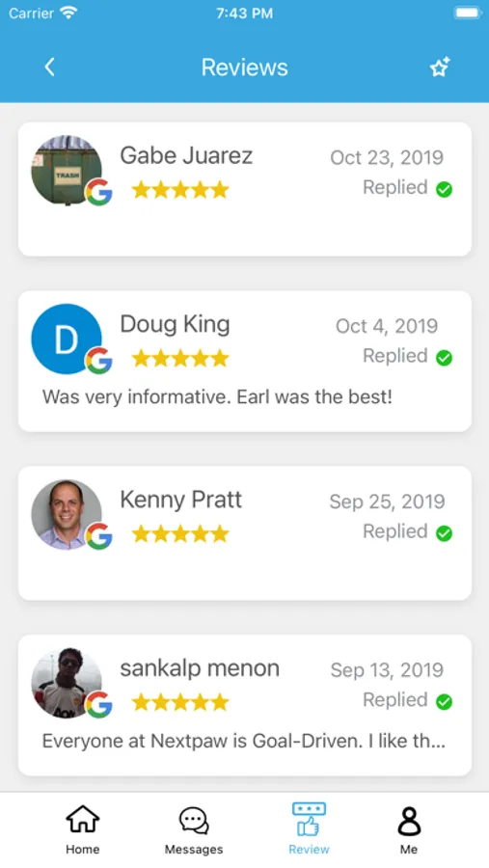Screen dimensions: 489x868
Task: Open the review 'Was very informative. Earl was the best!'
Action: pyautogui.click(x=217, y=396)
